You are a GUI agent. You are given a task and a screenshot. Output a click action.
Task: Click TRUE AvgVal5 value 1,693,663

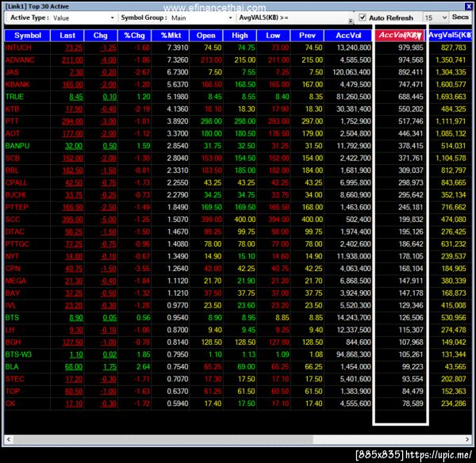[x=451, y=97]
